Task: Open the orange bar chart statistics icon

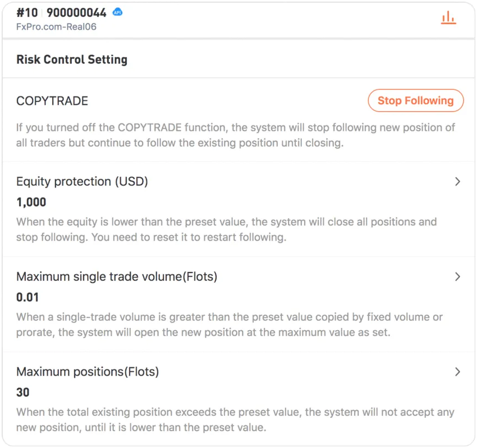Action: coord(448,18)
